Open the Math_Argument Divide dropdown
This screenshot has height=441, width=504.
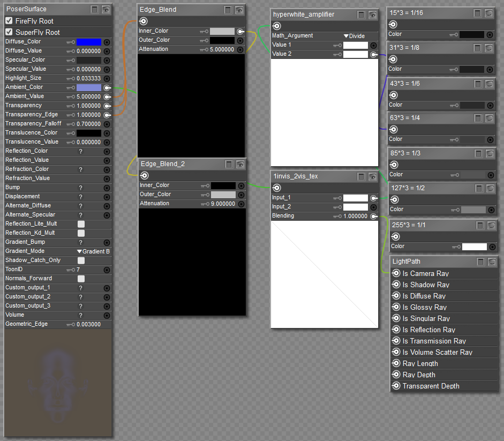pos(354,36)
